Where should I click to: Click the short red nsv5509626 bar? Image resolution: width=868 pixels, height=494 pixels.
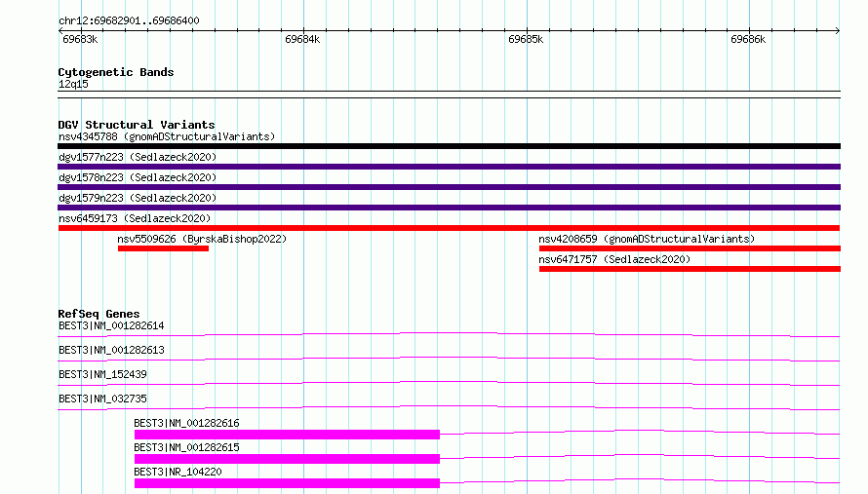pyautogui.click(x=163, y=248)
